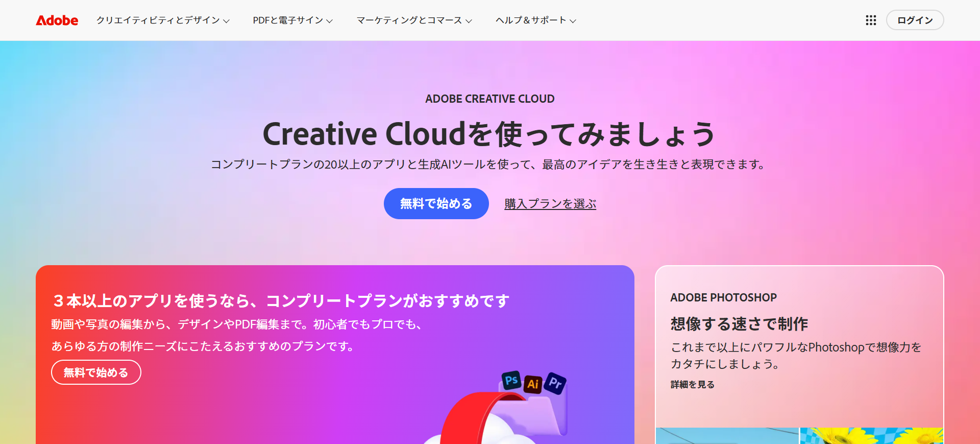Open the ヘルプ＆サポート menu
This screenshot has width=980, height=444.
click(x=536, y=20)
